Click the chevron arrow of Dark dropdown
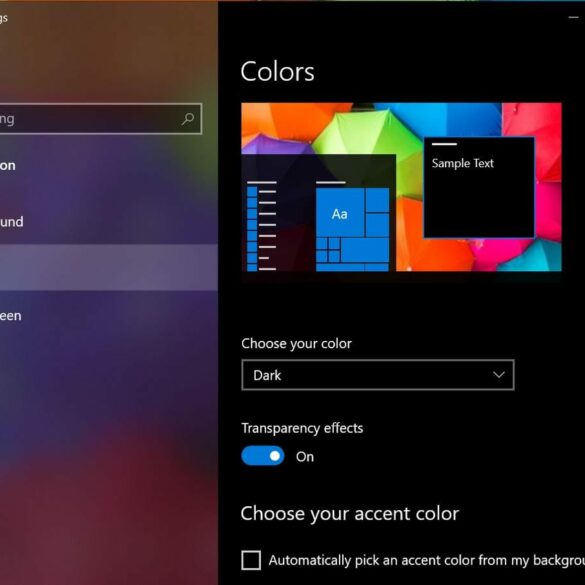This screenshot has height=585, width=585. [498, 375]
